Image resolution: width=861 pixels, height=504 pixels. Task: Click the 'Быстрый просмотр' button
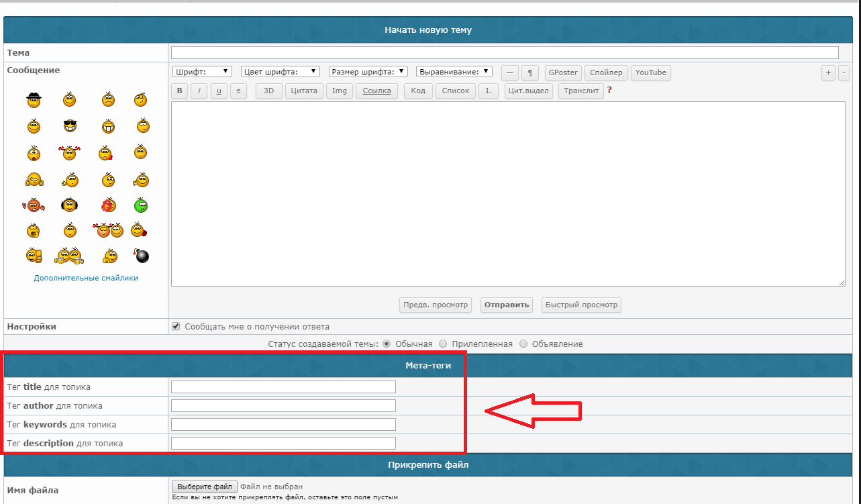pos(581,305)
